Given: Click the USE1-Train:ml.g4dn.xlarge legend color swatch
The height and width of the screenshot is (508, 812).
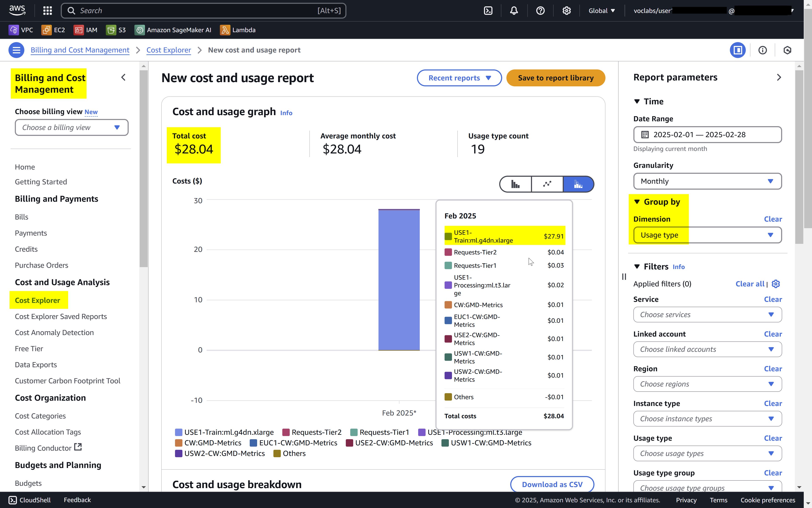Looking at the screenshot, I should point(179,432).
